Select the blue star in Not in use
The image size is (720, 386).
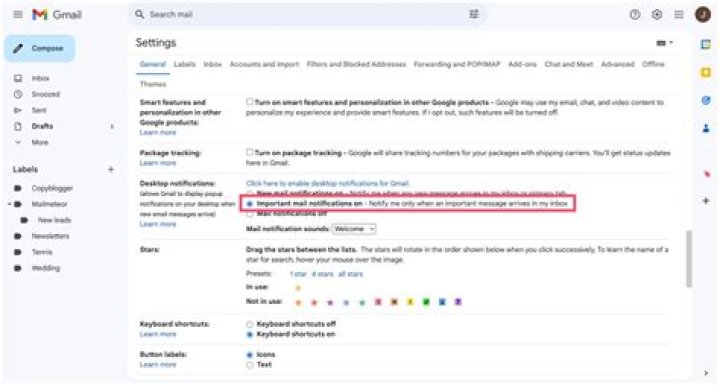(346, 302)
